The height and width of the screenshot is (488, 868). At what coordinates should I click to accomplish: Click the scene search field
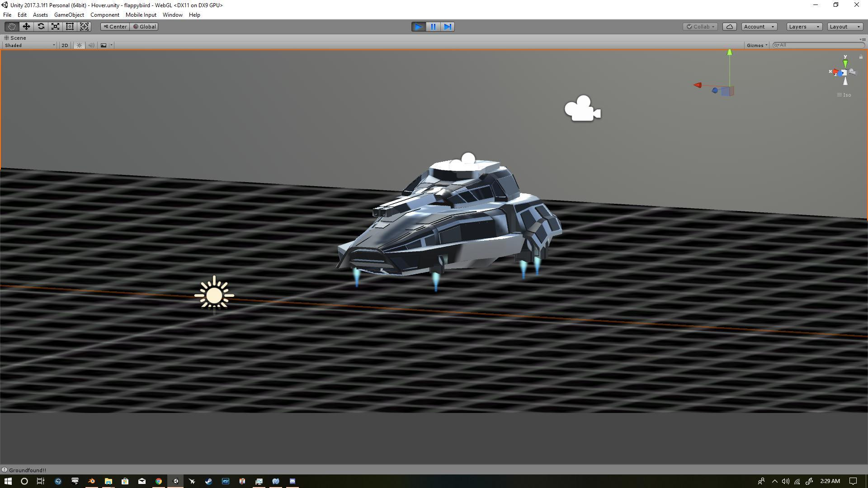(819, 45)
